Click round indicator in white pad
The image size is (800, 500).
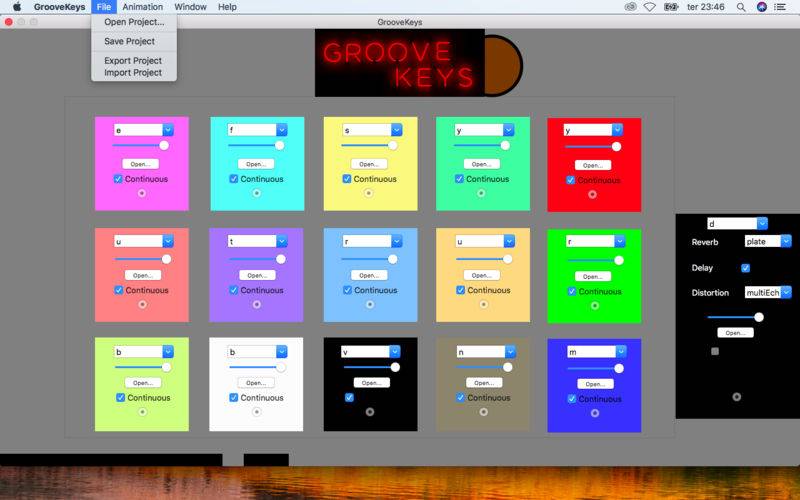coord(257,412)
